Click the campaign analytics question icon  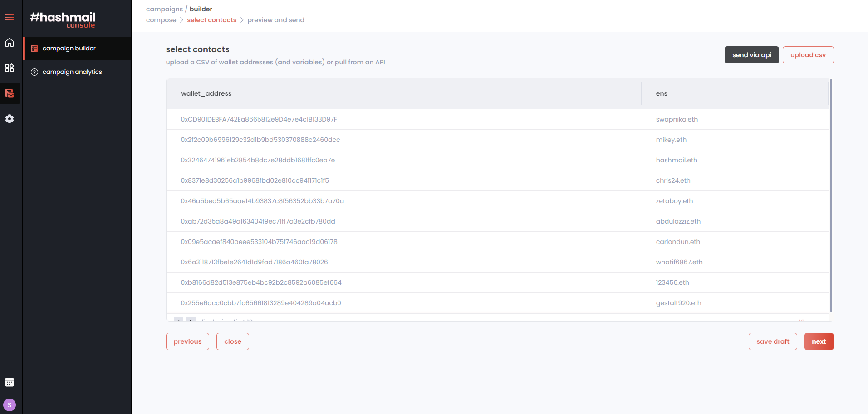click(x=34, y=72)
